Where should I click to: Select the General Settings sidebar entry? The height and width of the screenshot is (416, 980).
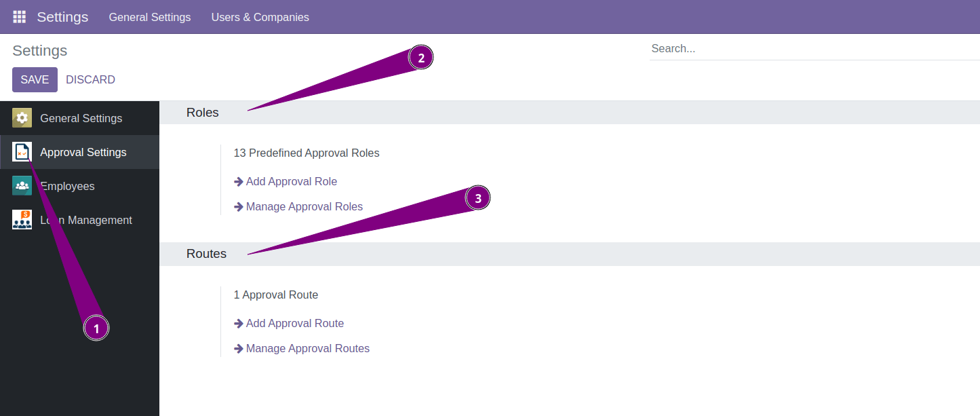(81, 117)
